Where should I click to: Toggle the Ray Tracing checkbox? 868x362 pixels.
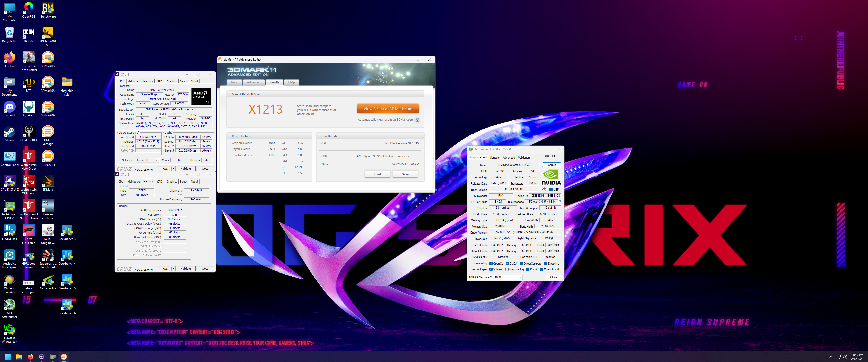[507, 269]
